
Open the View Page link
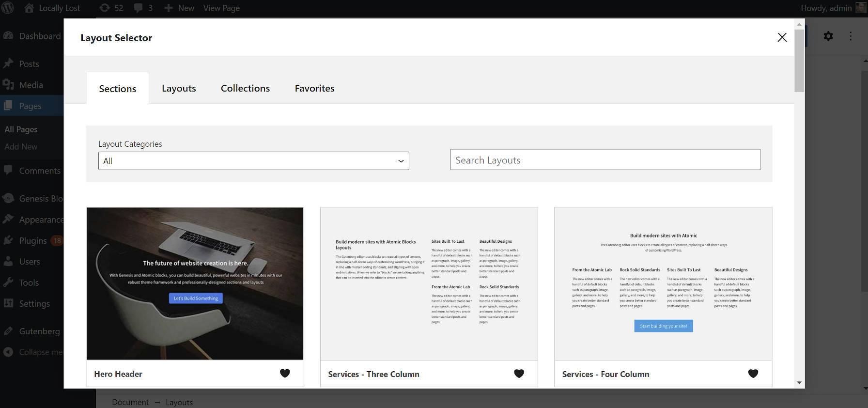[221, 8]
